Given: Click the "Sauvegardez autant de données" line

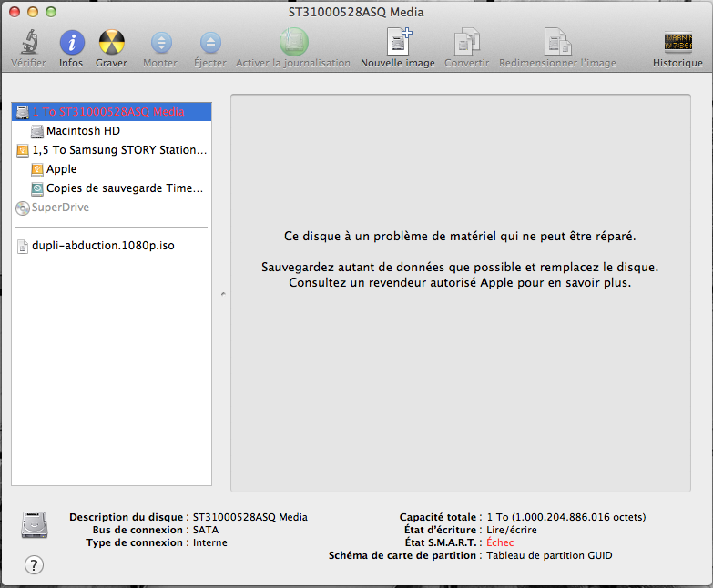Looking at the screenshot, I should pyautogui.click(x=460, y=268).
